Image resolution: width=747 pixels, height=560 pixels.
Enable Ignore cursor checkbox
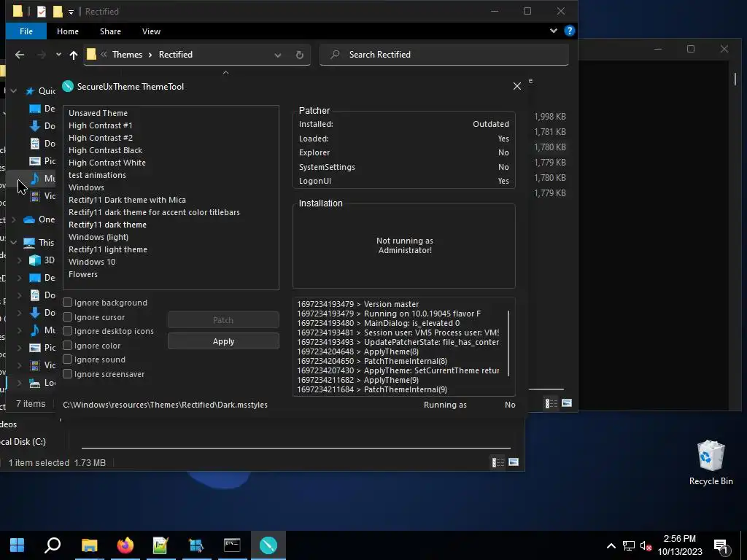(x=68, y=316)
